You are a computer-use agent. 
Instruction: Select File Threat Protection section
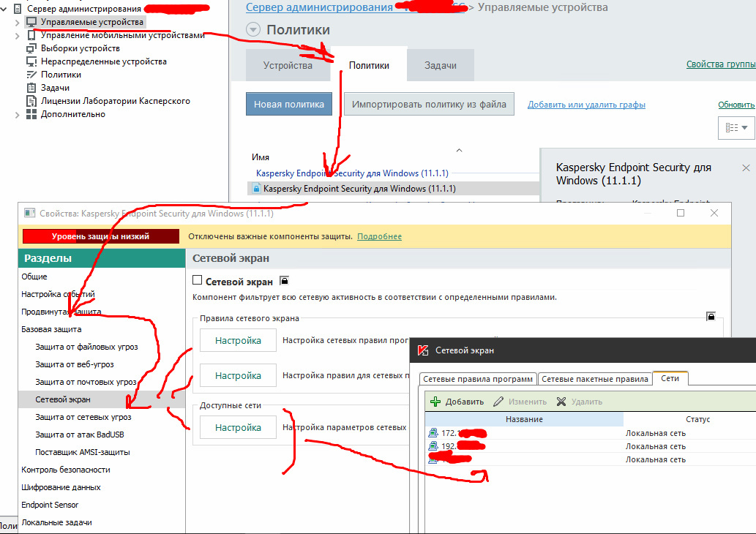point(86,347)
